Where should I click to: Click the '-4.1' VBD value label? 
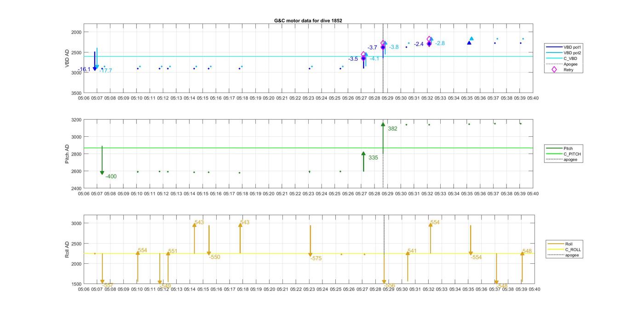(x=375, y=58)
